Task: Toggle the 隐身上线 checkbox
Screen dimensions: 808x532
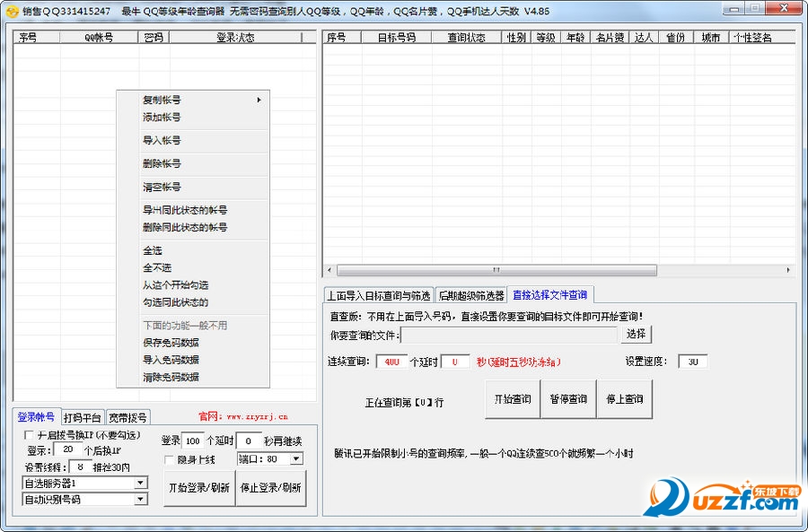Action: pyautogui.click(x=170, y=459)
